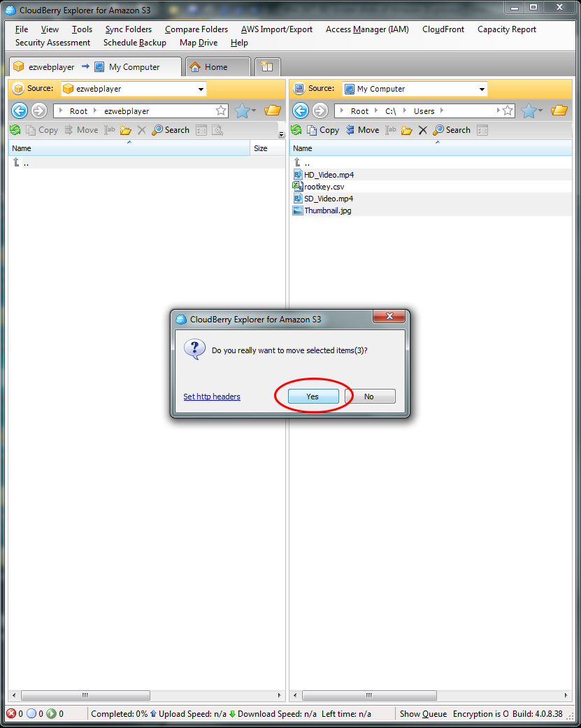Viewport: 581px width, 728px height.
Task: Create a new folder in the left pane
Action: point(125,131)
